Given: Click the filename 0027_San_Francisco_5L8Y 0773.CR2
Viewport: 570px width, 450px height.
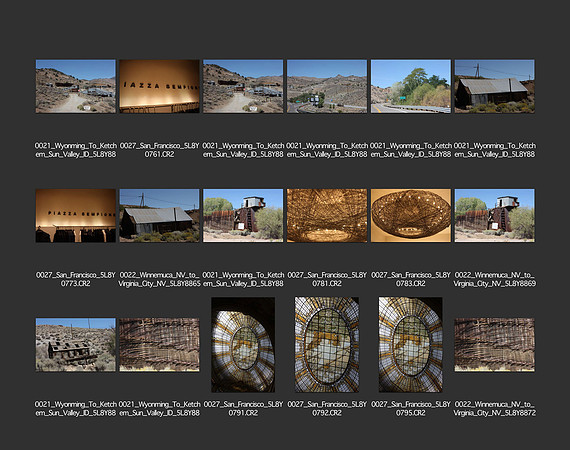Looking at the screenshot, I should (x=76, y=279).
